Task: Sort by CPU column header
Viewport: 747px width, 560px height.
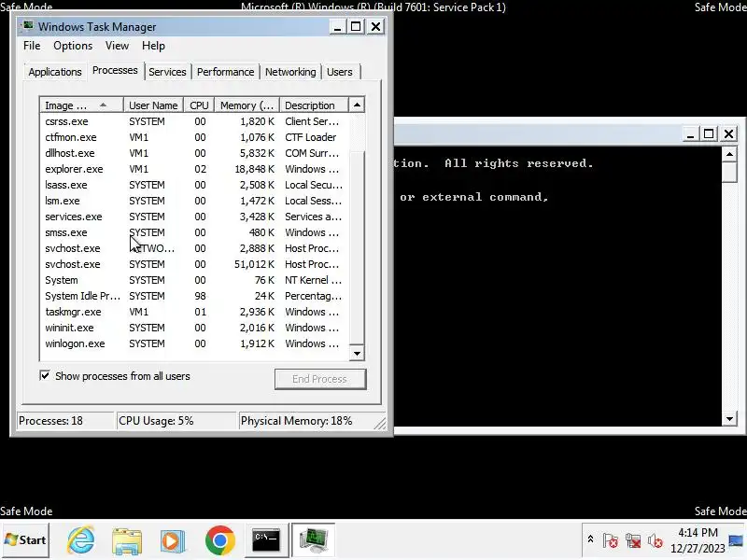Action: coord(199,105)
